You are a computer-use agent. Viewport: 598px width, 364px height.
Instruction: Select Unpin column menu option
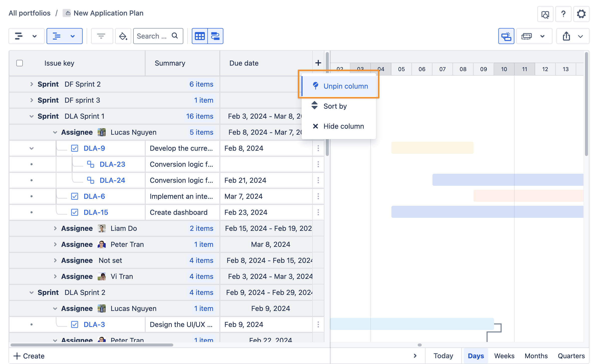coord(345,86)
